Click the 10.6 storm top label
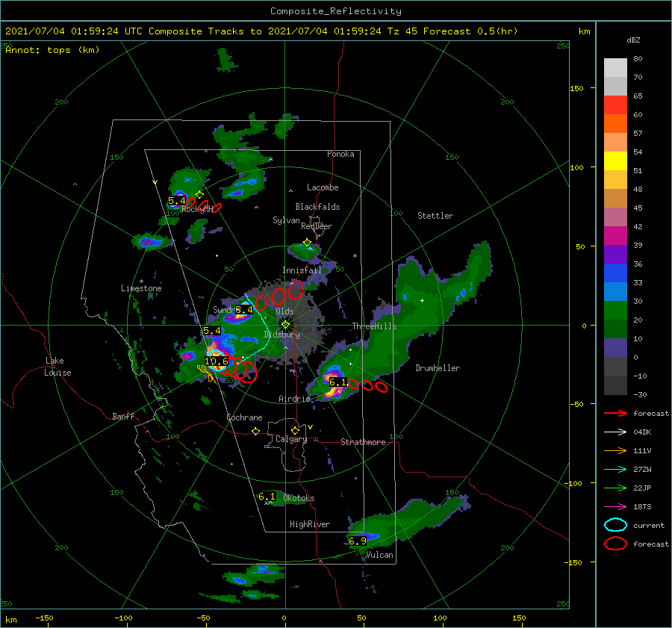The image size is (672, 628). pos(217,361)
